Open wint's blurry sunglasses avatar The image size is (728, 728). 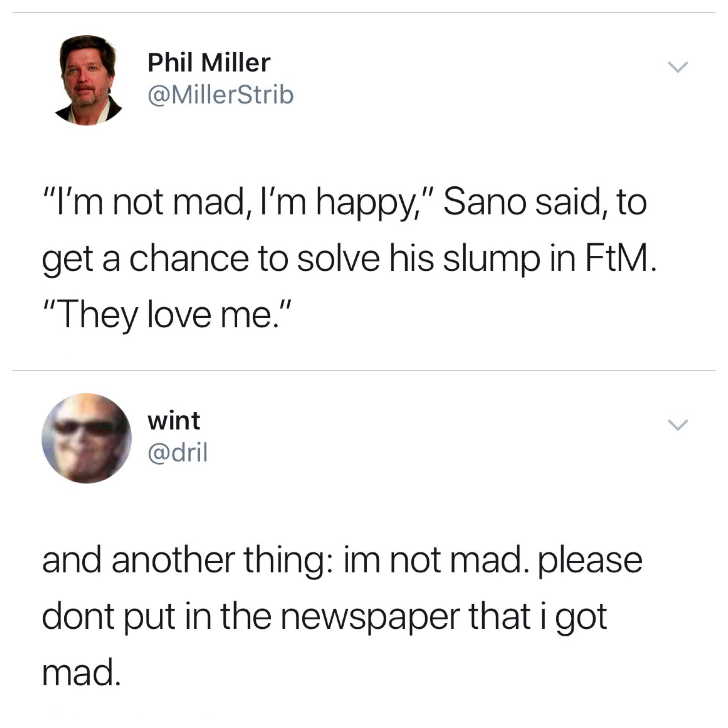pos(86,438)
